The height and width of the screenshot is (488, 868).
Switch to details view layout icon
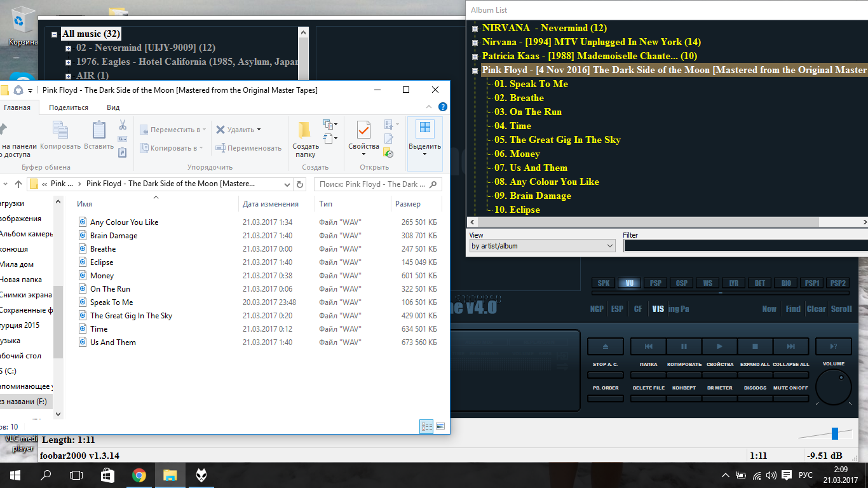(x=426, y=426)
